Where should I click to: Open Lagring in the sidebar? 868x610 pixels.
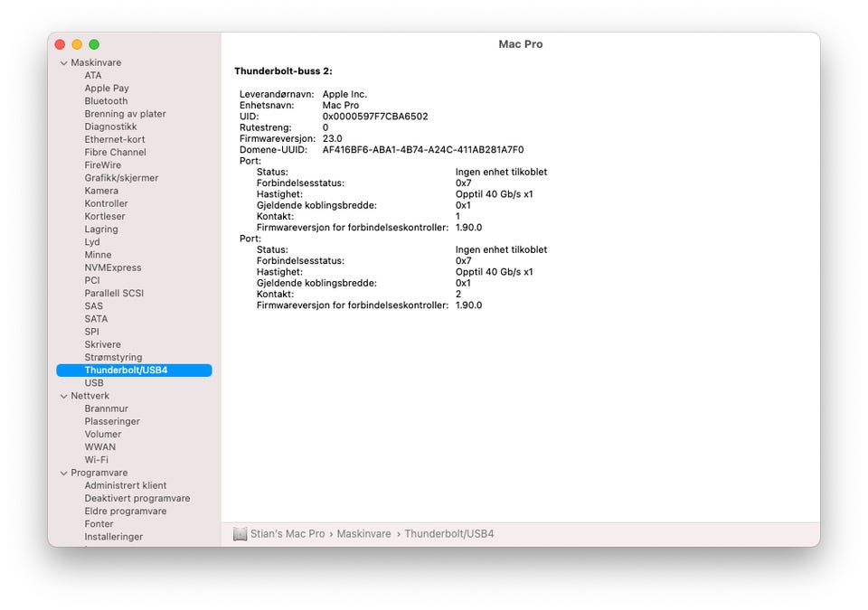click(x=101, y=230)
